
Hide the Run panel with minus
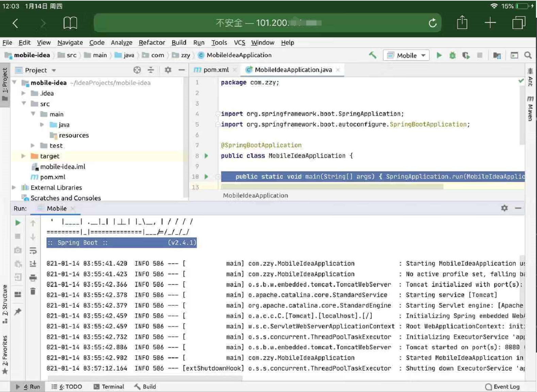click(x=518, y=208)
